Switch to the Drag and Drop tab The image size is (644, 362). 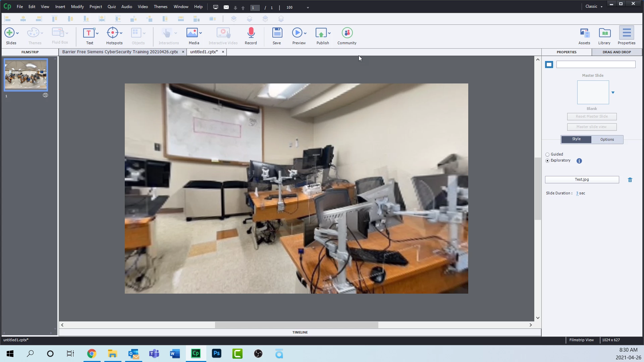[616, 52]
